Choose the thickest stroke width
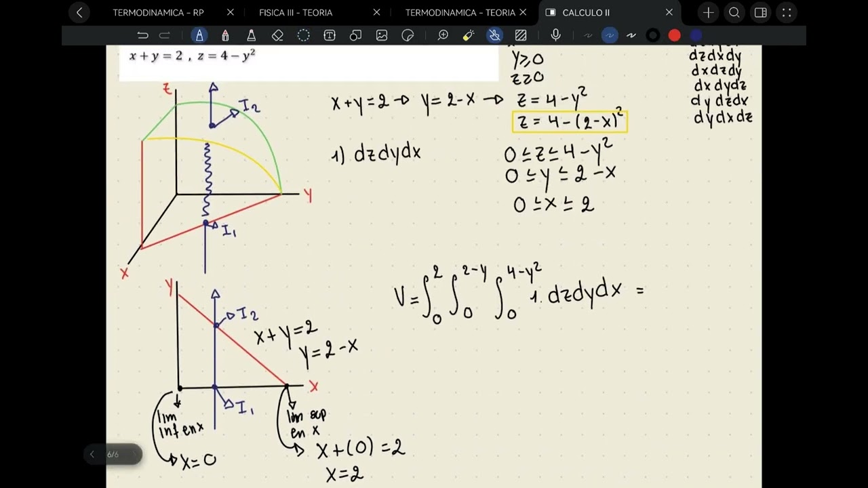The height and width of the screenshot is (488, 868). (631, 35)
